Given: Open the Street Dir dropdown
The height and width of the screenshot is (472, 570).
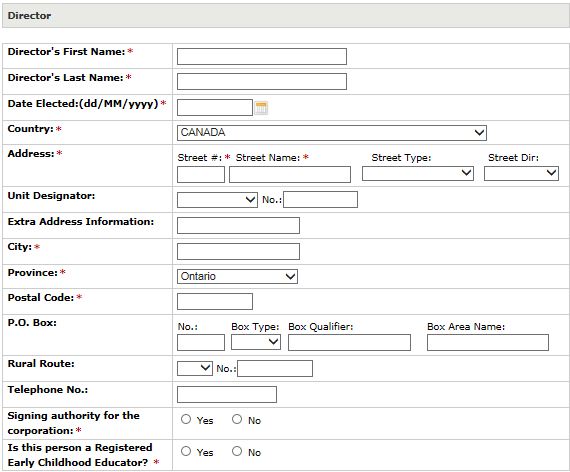Looking at the screenshot, I should tap(521, 173).
